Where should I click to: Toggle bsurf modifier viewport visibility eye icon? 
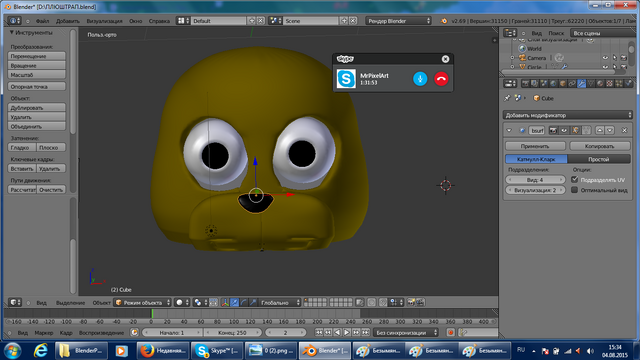point(564,130)
